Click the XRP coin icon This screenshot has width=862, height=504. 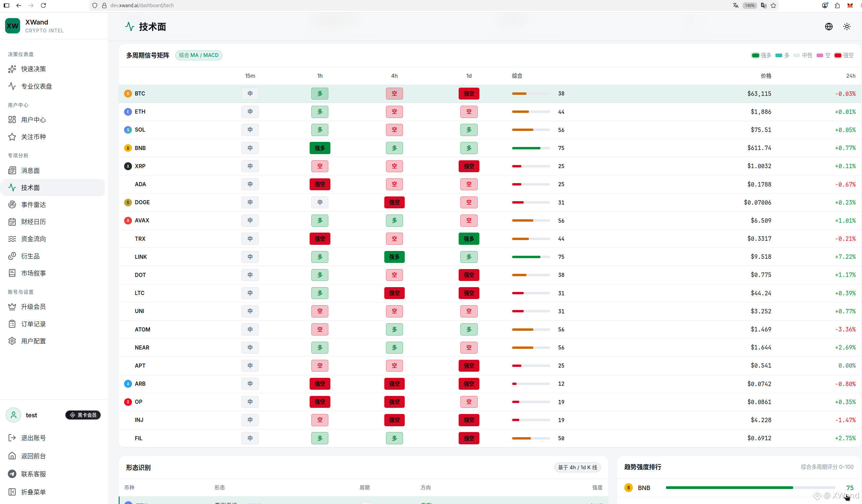pos(128,166)
